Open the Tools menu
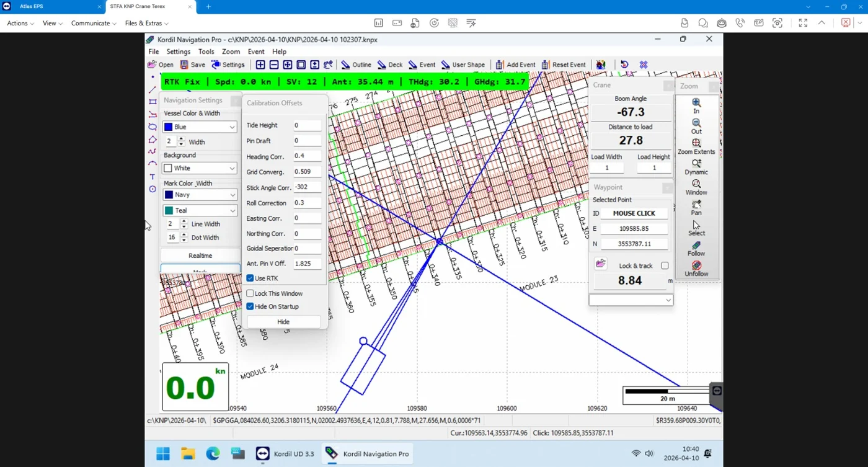This screenshot has height=467, width=868. click(x=206, y=52)
